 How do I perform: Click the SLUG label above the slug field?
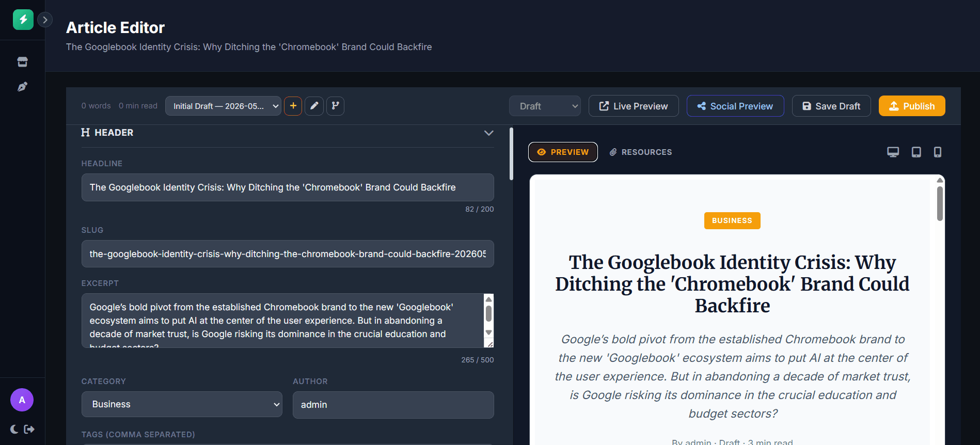[92, 230]
